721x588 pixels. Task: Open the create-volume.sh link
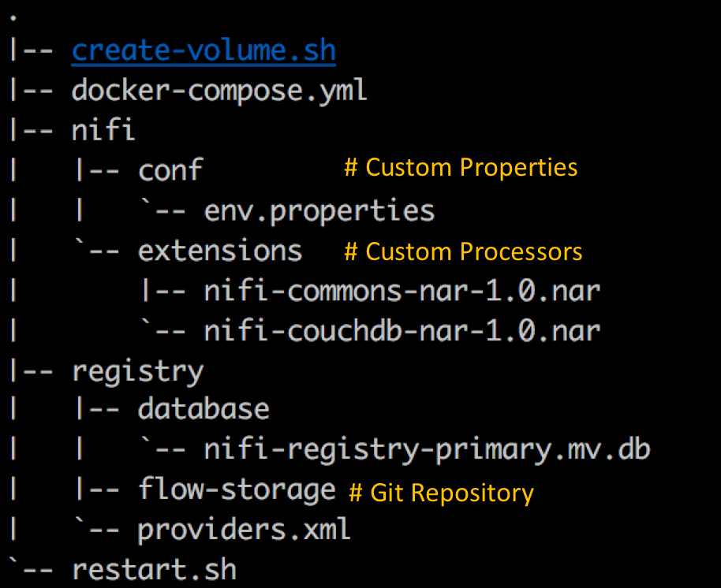point(204,50)
